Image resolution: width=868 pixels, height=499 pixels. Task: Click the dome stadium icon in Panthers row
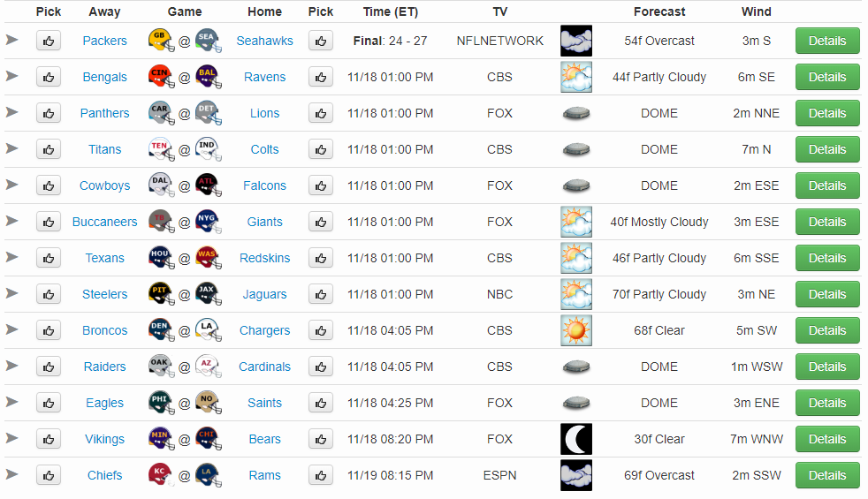pyautogui.click(x=575, y=113)
